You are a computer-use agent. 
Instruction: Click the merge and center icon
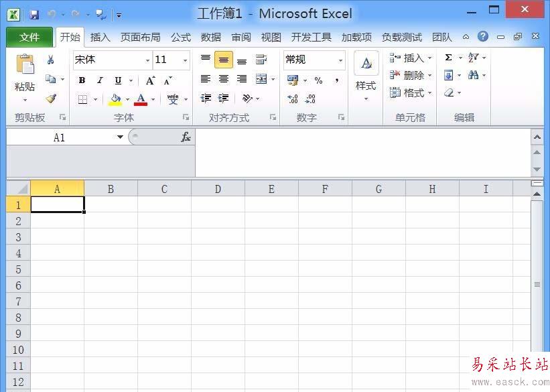(261, 79)
